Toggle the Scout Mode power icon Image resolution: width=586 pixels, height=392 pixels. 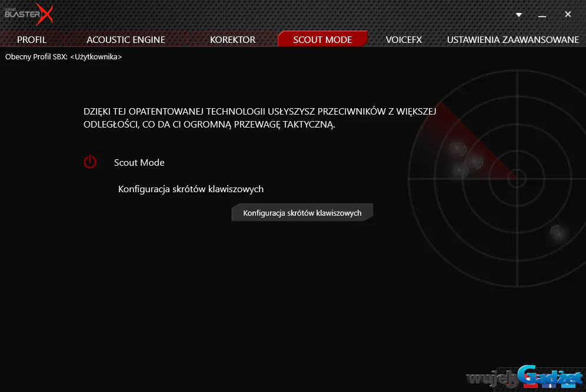90,162
